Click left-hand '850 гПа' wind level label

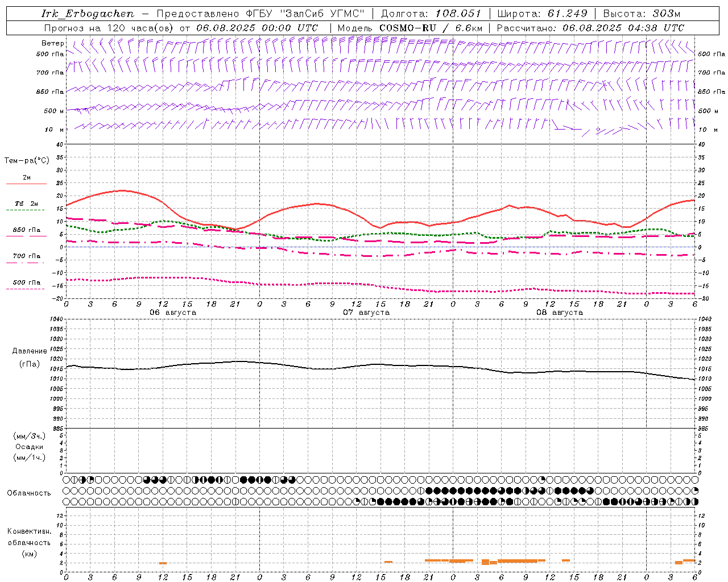(x=50, y=92)
